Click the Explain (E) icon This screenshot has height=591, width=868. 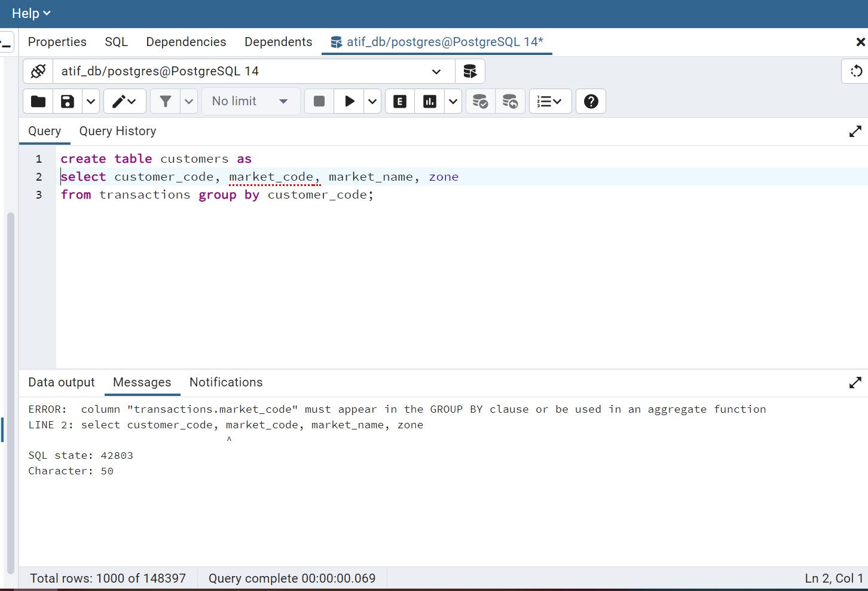coord(400,101)
